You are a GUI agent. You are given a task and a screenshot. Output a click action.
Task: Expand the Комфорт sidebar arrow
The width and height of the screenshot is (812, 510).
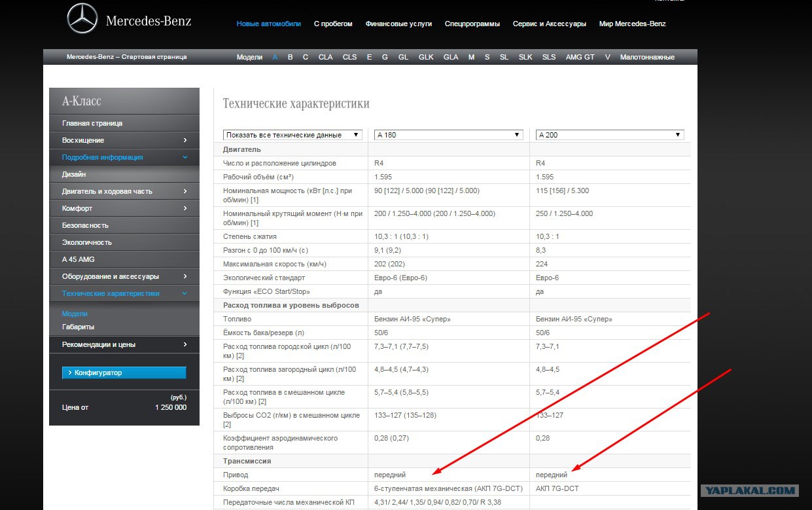click(185, 208)
